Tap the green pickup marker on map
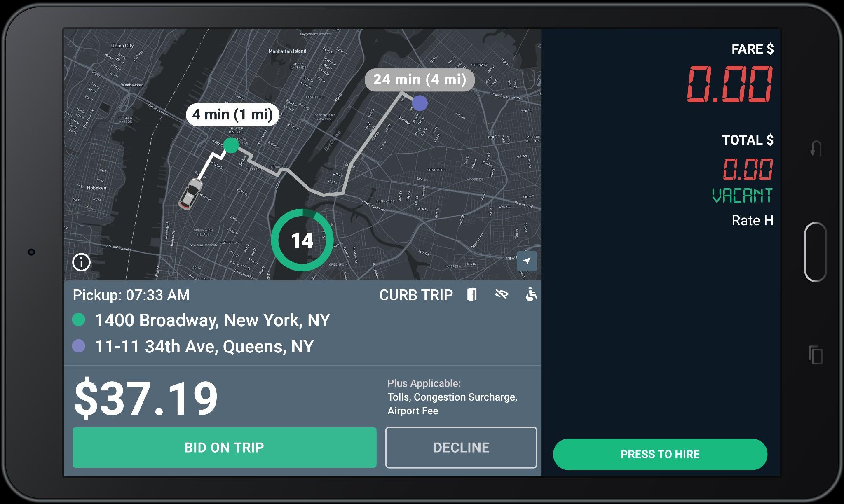 [231, 145]
